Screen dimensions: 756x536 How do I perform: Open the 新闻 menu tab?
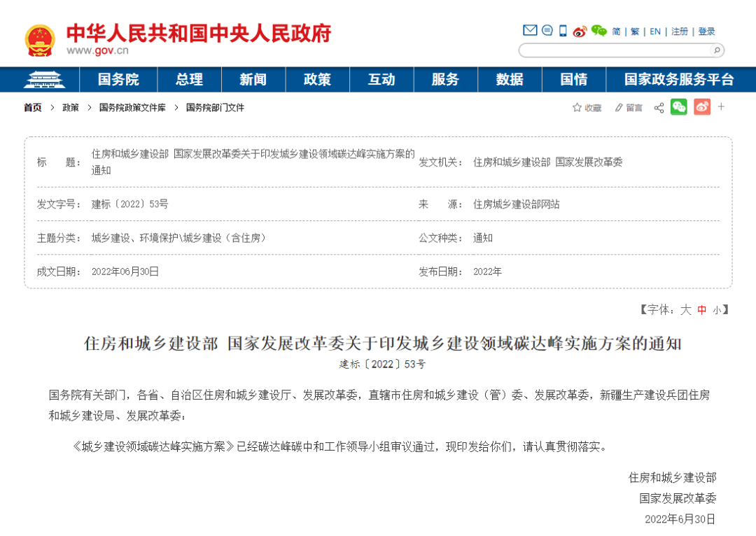[x=253, y=80]
